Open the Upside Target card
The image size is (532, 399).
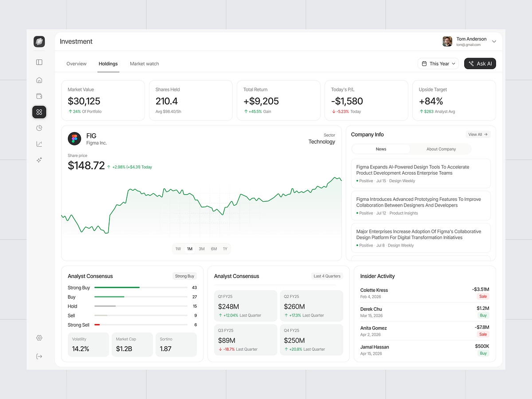point(454,100)
